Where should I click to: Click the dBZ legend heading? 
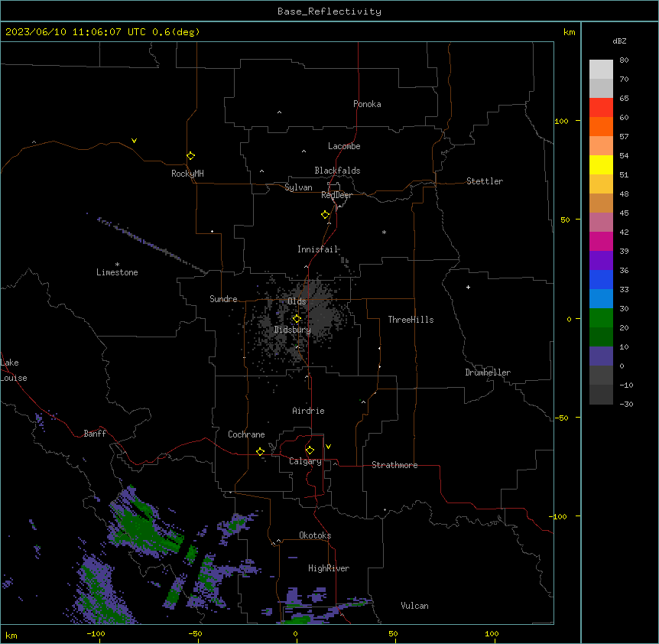click(x=619, y=41)
